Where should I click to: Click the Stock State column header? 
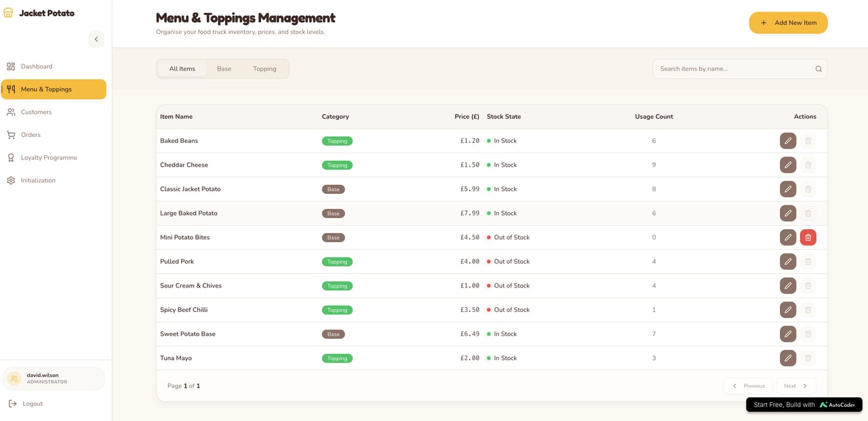pos(504,117)
